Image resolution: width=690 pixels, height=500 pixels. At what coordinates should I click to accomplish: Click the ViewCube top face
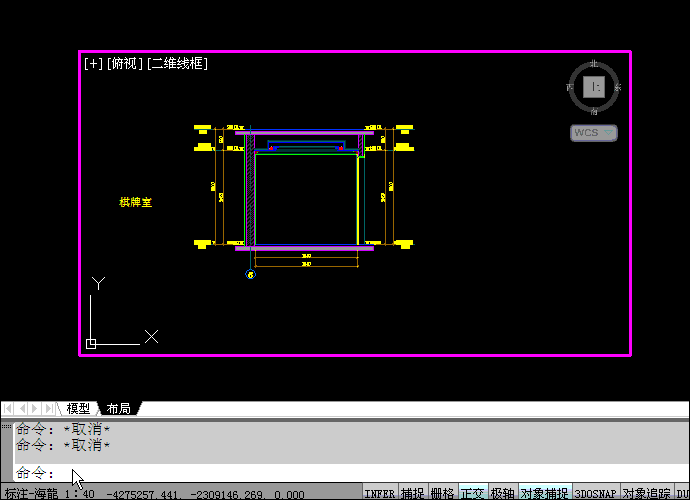(x=594, y=88)
